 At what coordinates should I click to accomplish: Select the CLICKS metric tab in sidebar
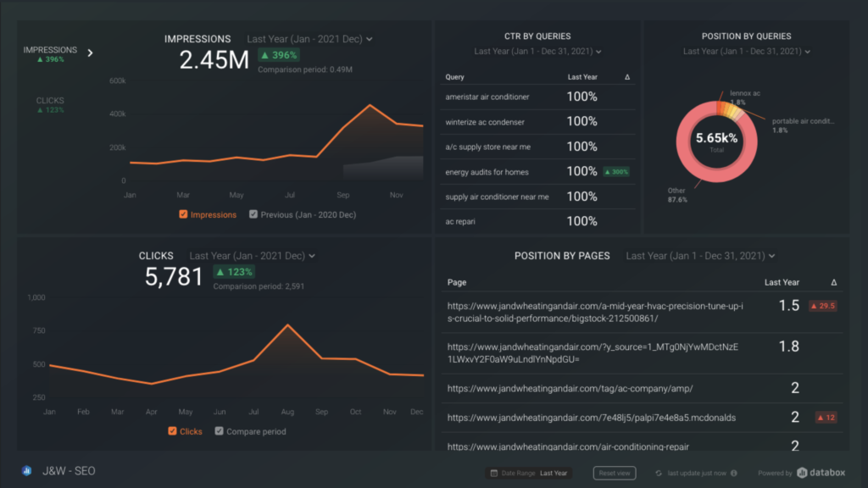click(x=51, y=101)
